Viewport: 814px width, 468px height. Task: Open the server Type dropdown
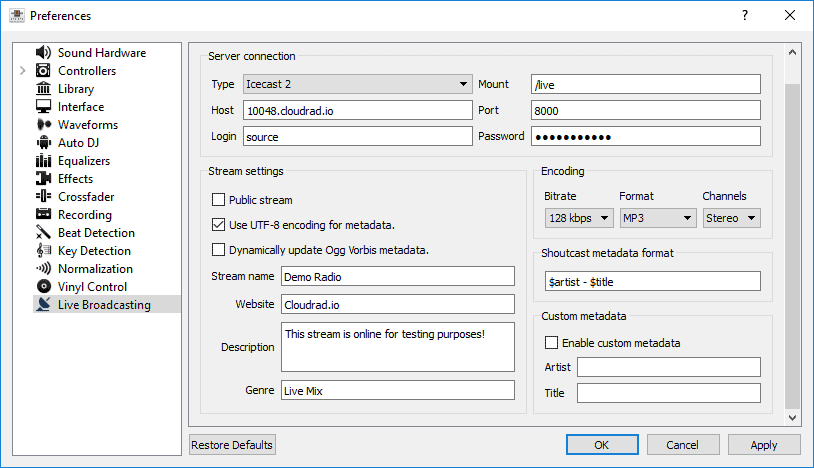pos(358,84)
